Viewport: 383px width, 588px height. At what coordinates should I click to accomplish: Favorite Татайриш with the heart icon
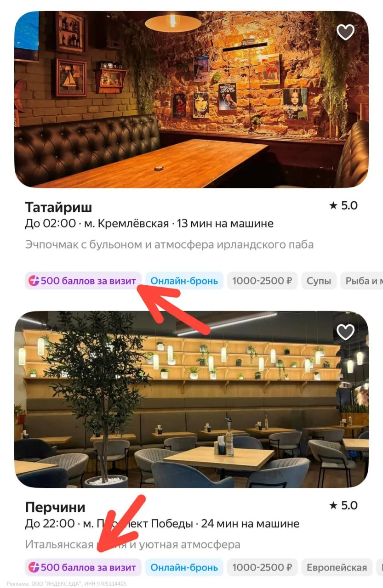pos(345,32)
